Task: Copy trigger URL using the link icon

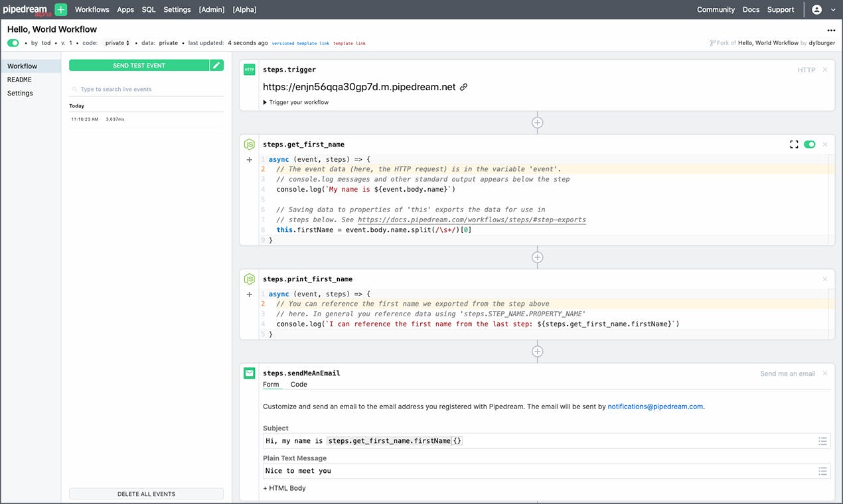Action: 464,87
